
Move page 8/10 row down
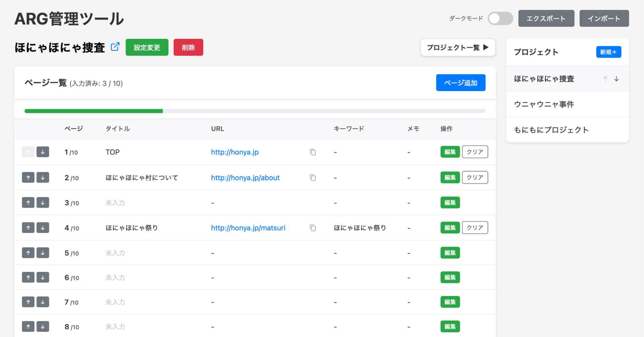(x=43, y=327)
